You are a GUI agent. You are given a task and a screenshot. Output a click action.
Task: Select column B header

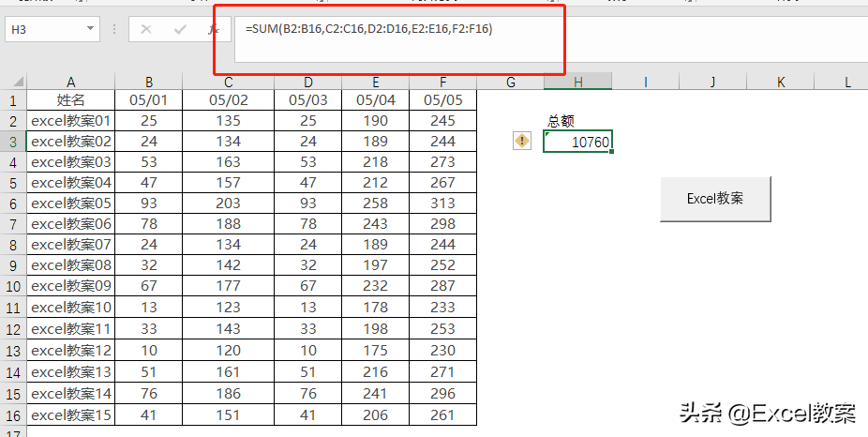coord(149,82)
